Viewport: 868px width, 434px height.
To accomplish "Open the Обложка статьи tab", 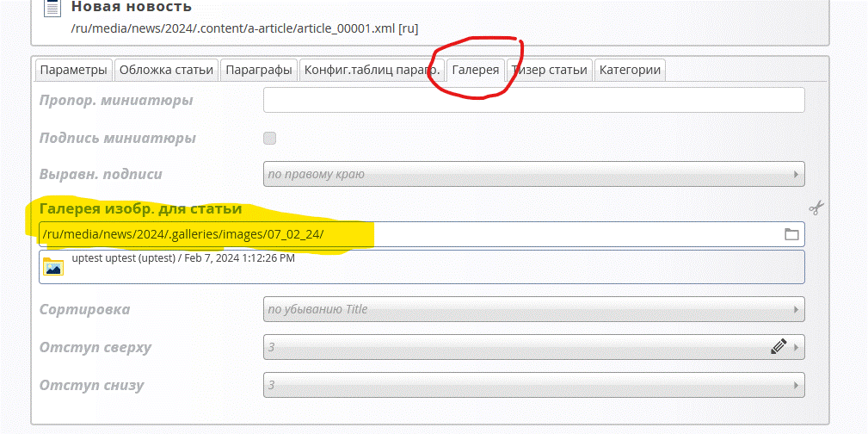I will (166, 70).
